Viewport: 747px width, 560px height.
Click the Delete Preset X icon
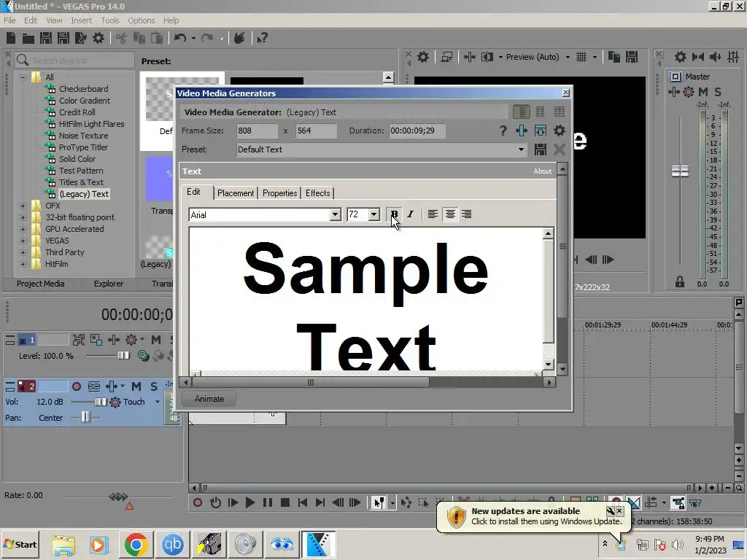[560, 149]
